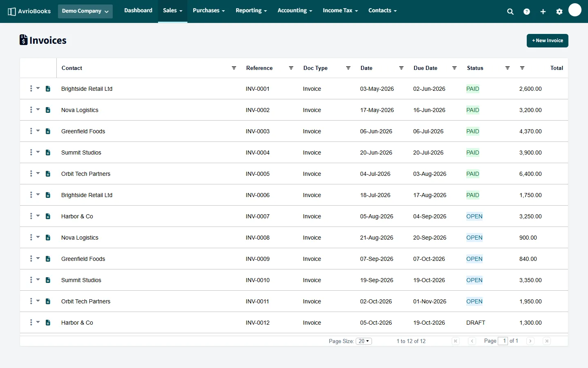The width and height of the screenshot is (588, 368).
Task: Jump to last page button
Action: (547, 341)
